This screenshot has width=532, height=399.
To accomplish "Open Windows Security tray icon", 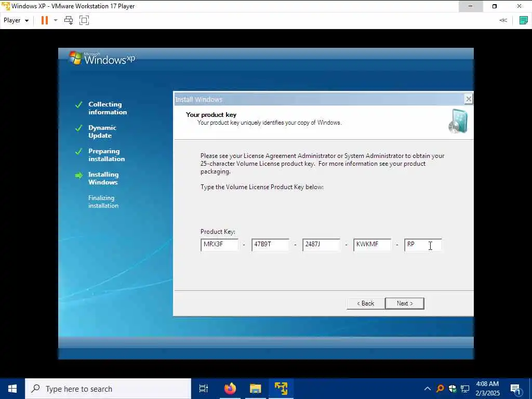I will pyautogui.click(x=453, y=389).
